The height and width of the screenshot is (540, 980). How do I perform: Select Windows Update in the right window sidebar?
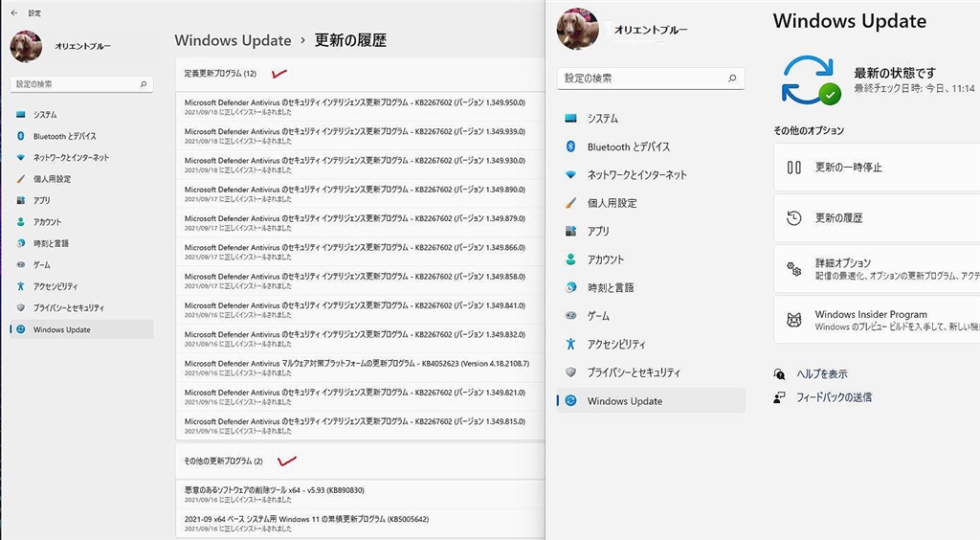(x=651, y=400)
